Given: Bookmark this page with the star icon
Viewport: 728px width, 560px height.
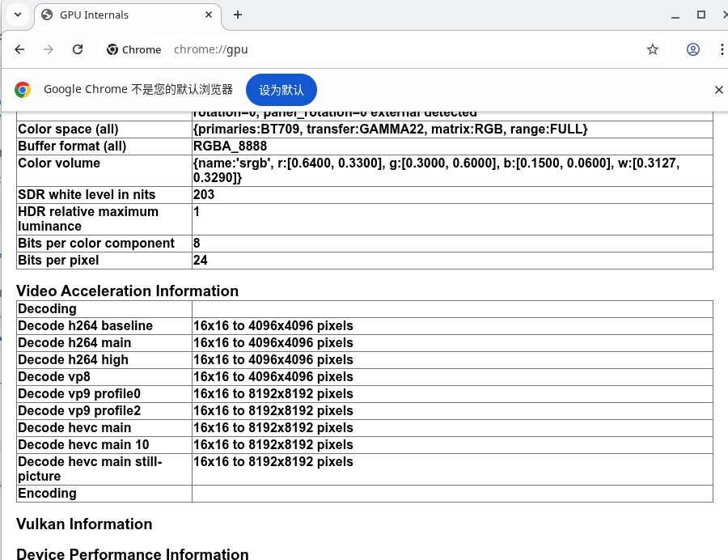Looking at the screenshot, I should click(x=653, y=49).
